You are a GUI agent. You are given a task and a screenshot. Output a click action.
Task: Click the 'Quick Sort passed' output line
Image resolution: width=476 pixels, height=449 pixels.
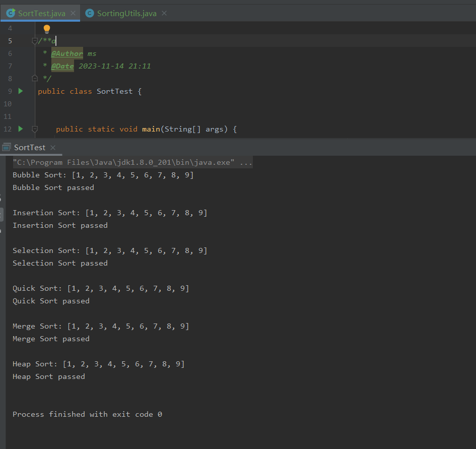click(x=51, y=301)
